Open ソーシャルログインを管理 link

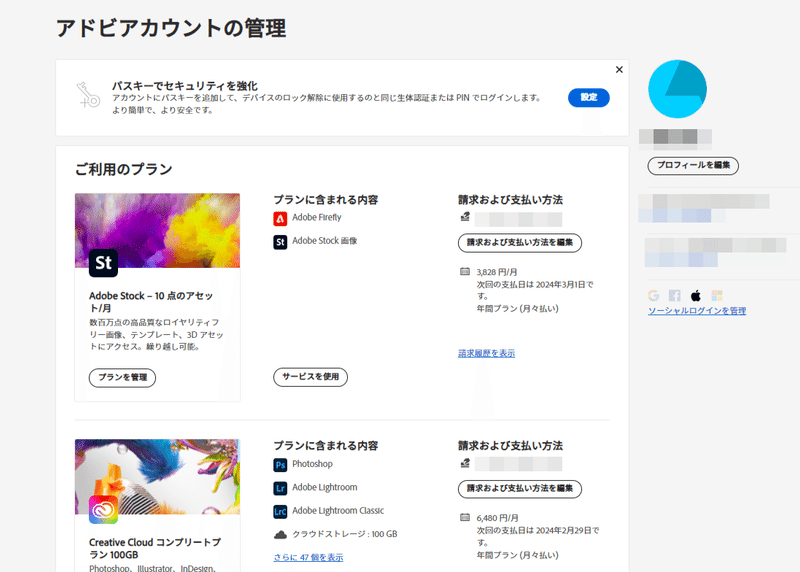(x=697, y=311)
